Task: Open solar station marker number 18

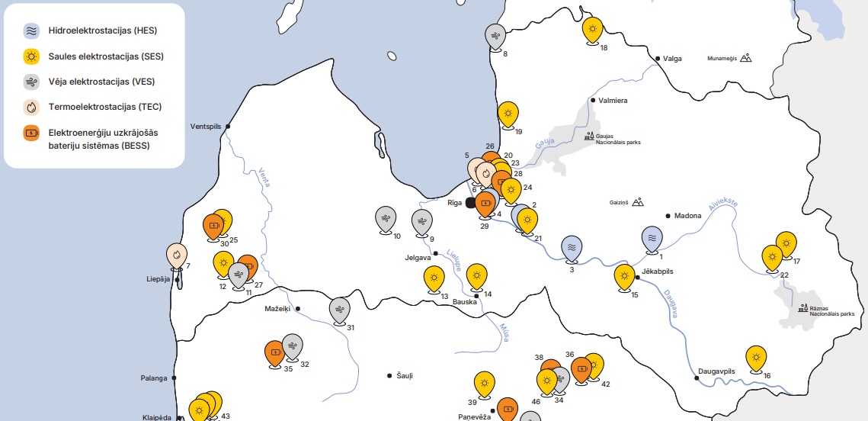Action: pos(592,30)
